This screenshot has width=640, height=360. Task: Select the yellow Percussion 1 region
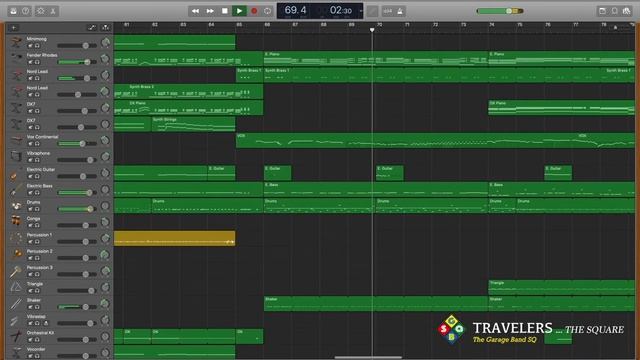175,238
